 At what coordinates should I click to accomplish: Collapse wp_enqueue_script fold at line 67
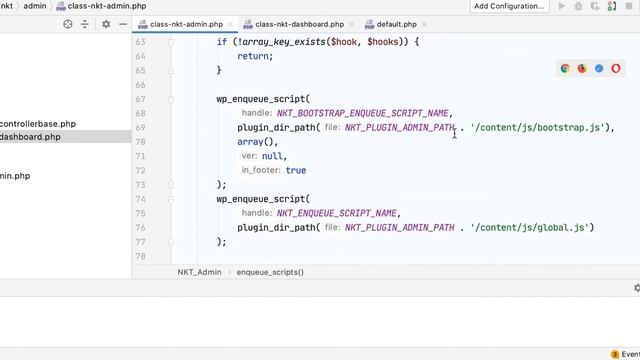pyautogui.click(x=171, y=99)
